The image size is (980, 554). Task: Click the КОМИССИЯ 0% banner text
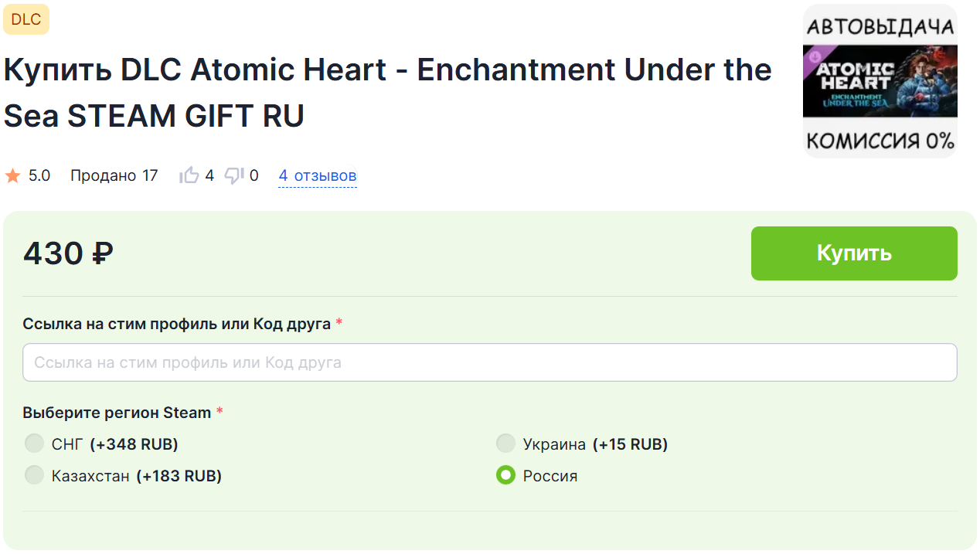tap(880, 141)
